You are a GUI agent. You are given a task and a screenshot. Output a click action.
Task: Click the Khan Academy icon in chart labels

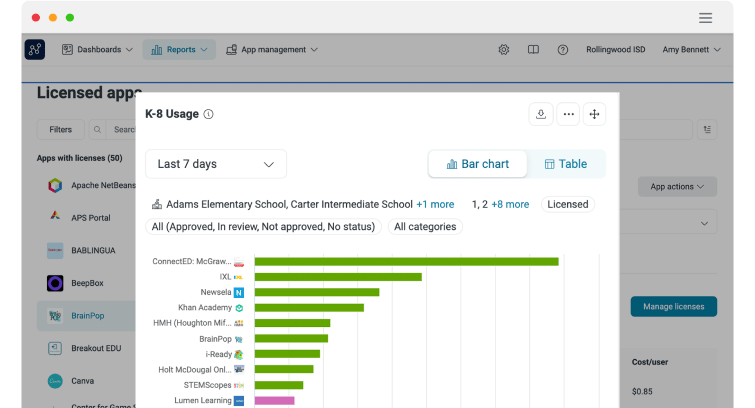(x=239, y=308)
